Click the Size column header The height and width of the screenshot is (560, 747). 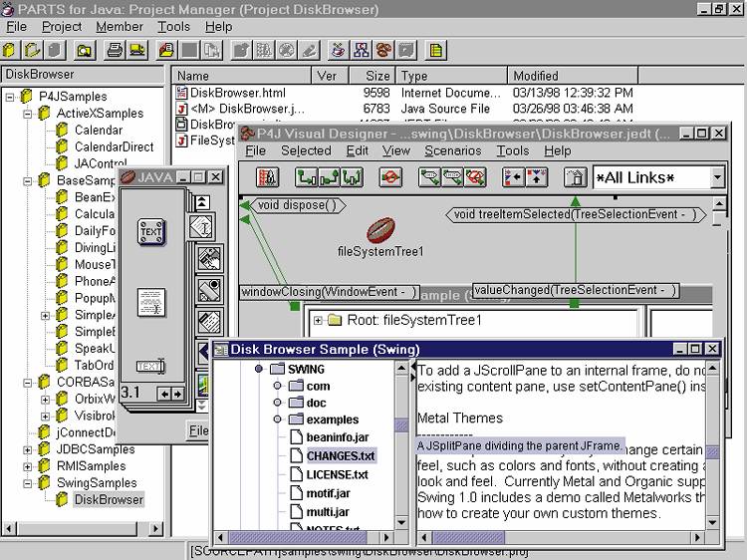pyautogui.click(x=373, y=76)
